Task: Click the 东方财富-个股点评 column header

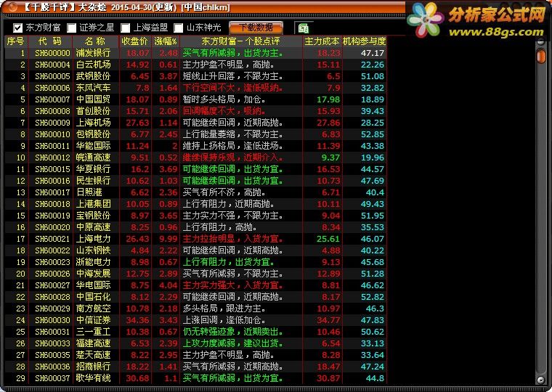Action: pyautogui.click(x=241, y=41)
